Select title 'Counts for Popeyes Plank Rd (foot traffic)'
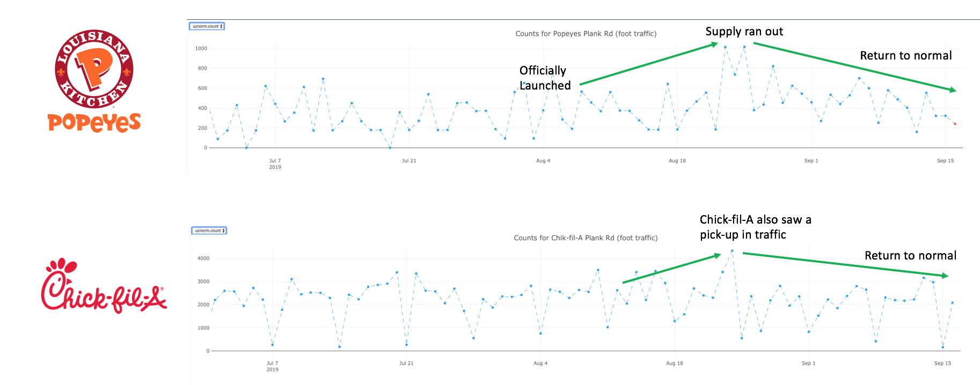The width and height of the screenshot is (980, 385). 586,34
